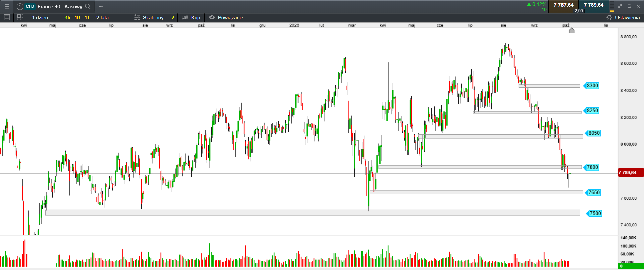The image size is (644, 270).
Task: Click the CFD badge icon
Action: 30,6
